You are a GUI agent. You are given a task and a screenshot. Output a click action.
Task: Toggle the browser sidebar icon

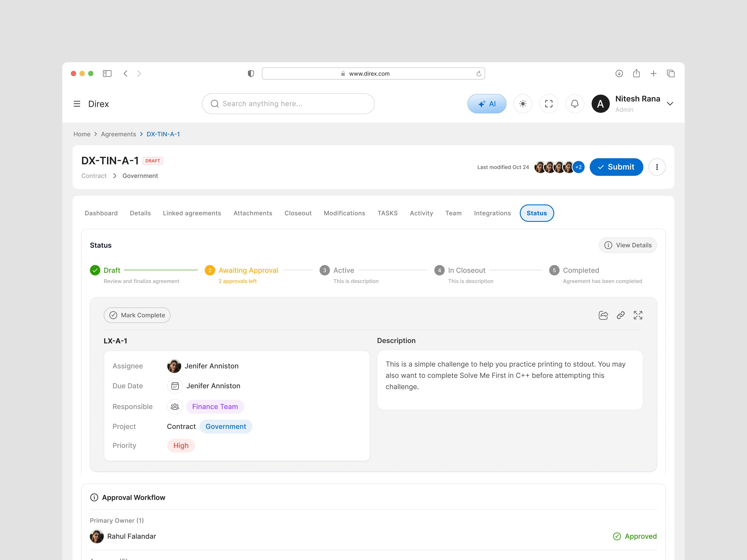pos(107,73)
